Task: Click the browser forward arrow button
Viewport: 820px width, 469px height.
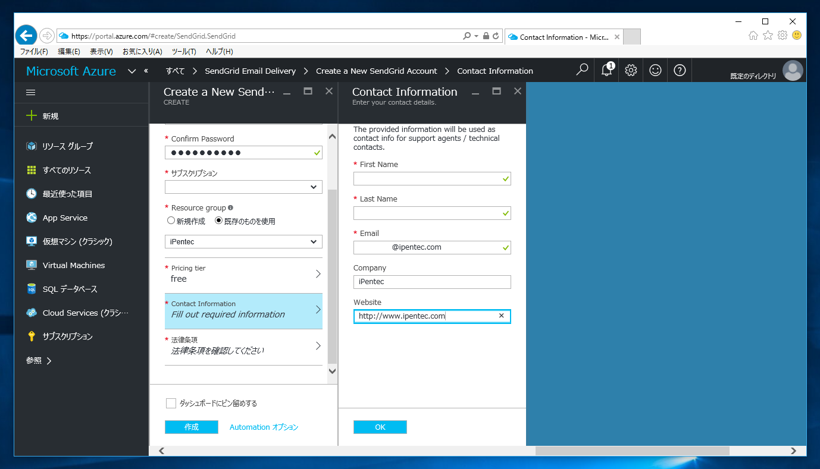Action: tap(47, 36)
